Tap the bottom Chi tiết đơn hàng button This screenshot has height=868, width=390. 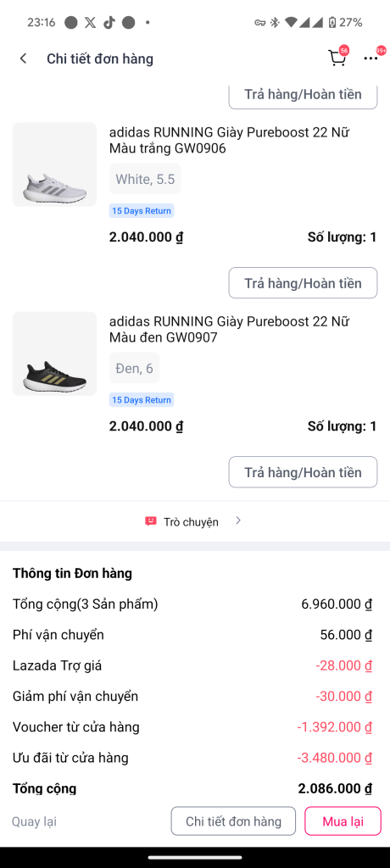point(233,821)
